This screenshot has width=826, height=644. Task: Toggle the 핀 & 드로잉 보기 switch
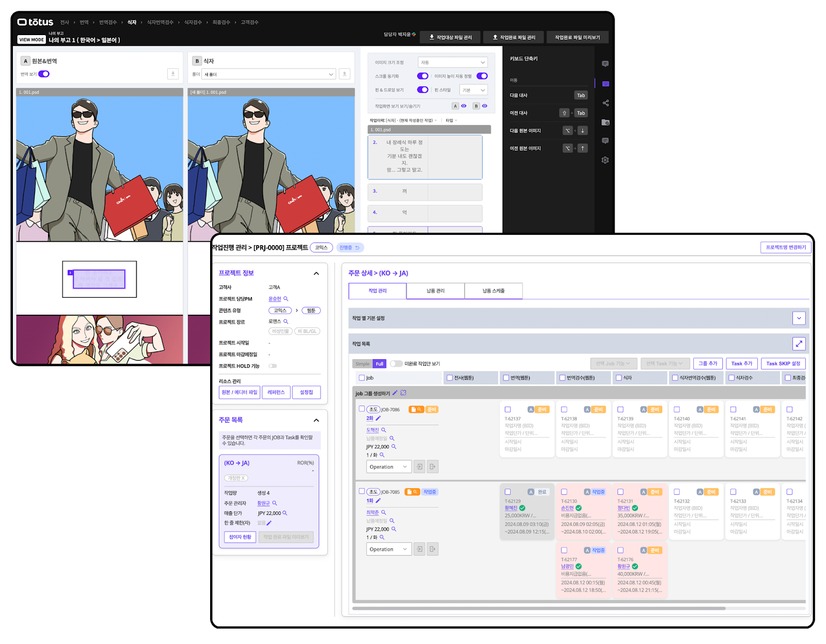[x=423, y=90]
